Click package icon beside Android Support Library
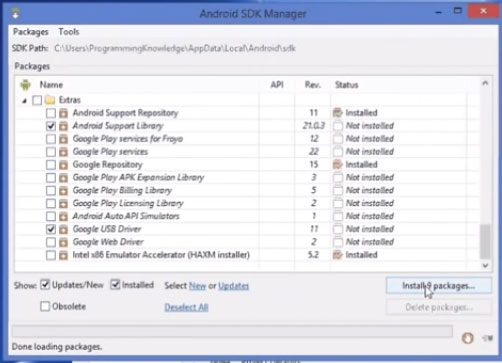Viewport: 502px width, 363px height. pos(63,126)
